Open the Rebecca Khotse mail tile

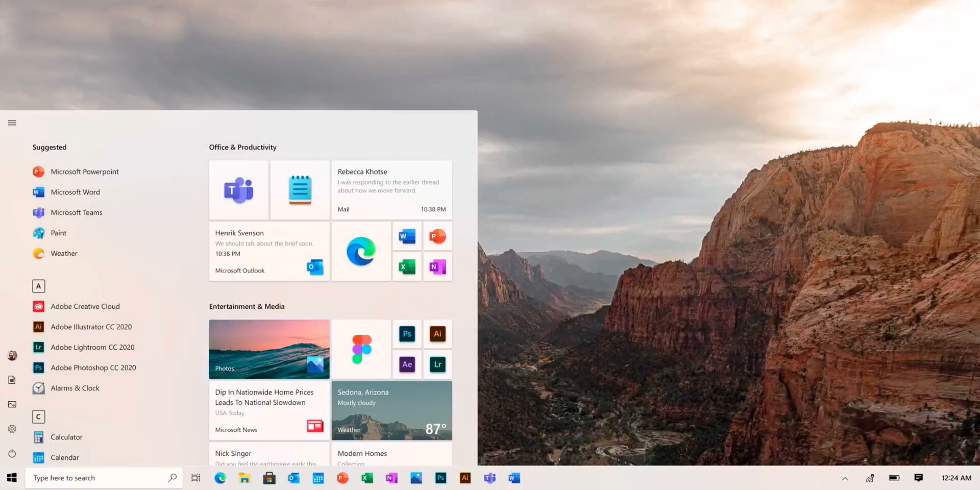point(391,190)
